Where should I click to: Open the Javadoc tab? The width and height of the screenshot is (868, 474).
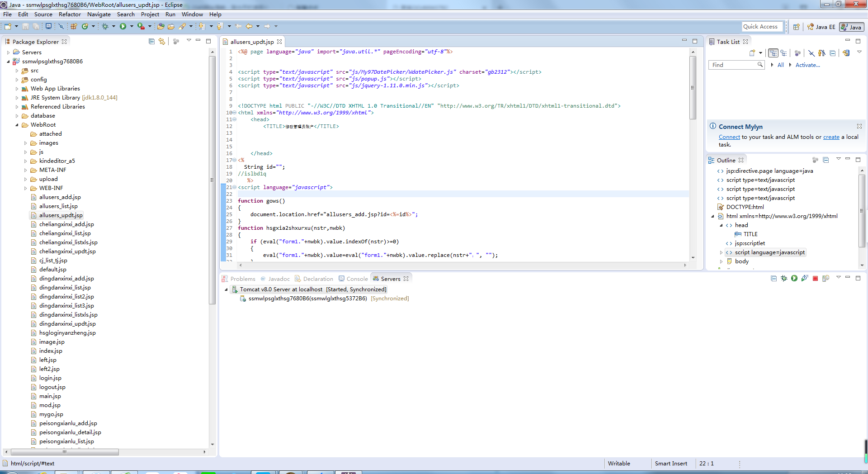pyautogui.click(x=275, y=279)
